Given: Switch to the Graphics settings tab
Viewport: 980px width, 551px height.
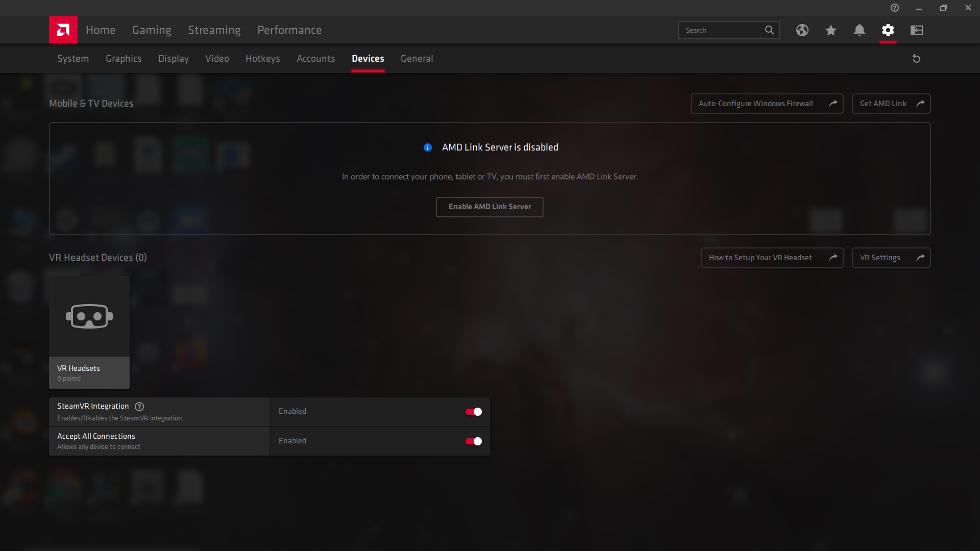Looking at the screenshot, I should click(x=124, y=59).
